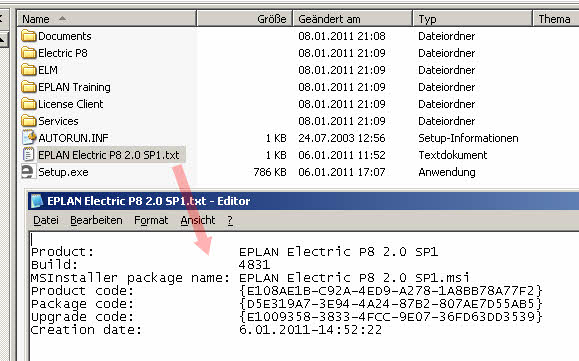Click the ELM folder icon
The height and width of the screenshot is (361, 579).
[28, 70]
